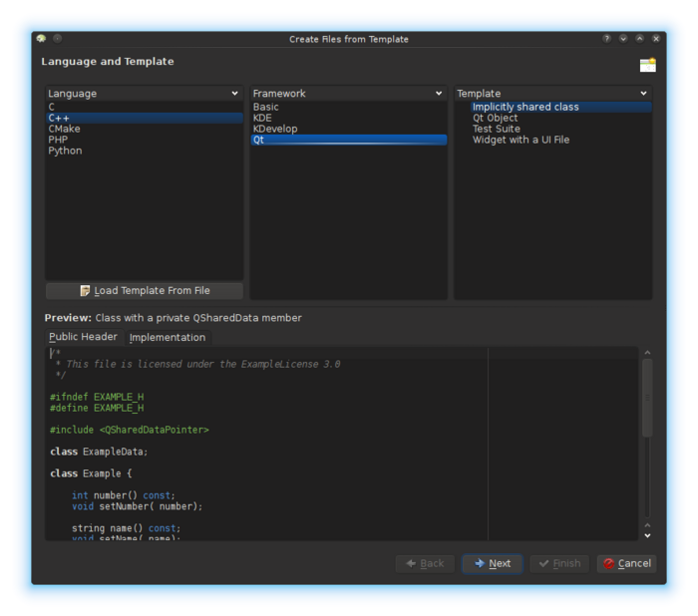The height and width of the screenshot is (616, 698).
Task: Minimize the dialog with the down-arrow icon
Action: (x=623, y=39)
